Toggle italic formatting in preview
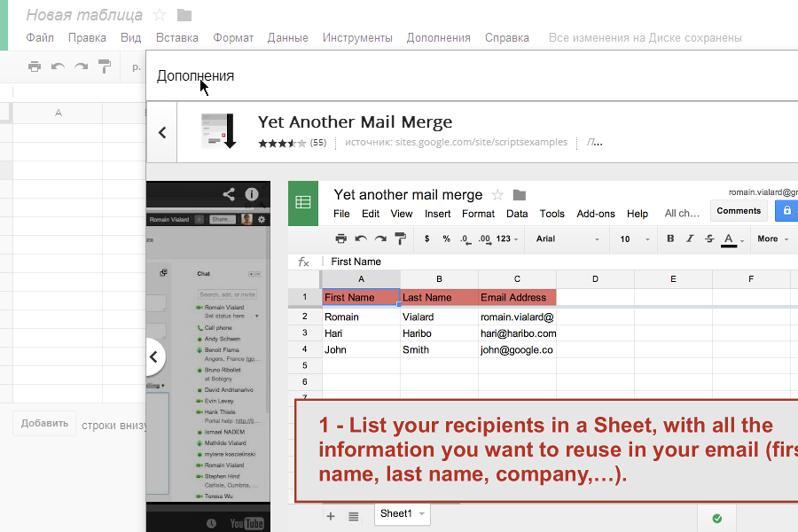Image resolution: width=798 pixels, height=532 pixels. [690, 239]
